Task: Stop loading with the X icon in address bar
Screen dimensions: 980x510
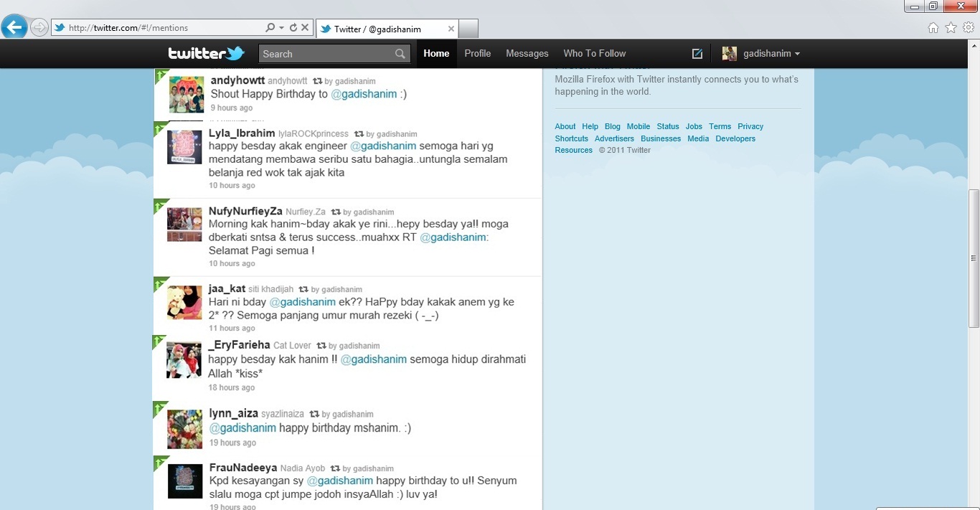Action: pos(305,28)
